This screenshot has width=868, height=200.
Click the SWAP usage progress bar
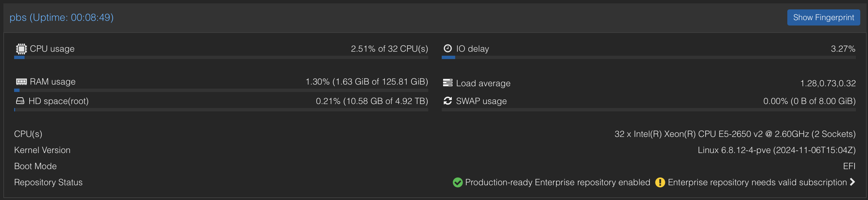click(x=648, y=110)
